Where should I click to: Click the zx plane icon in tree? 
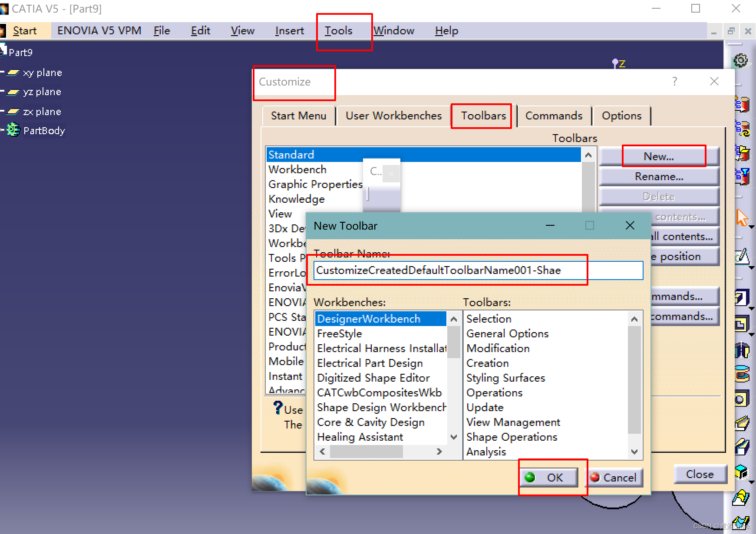tap(13, 112)
